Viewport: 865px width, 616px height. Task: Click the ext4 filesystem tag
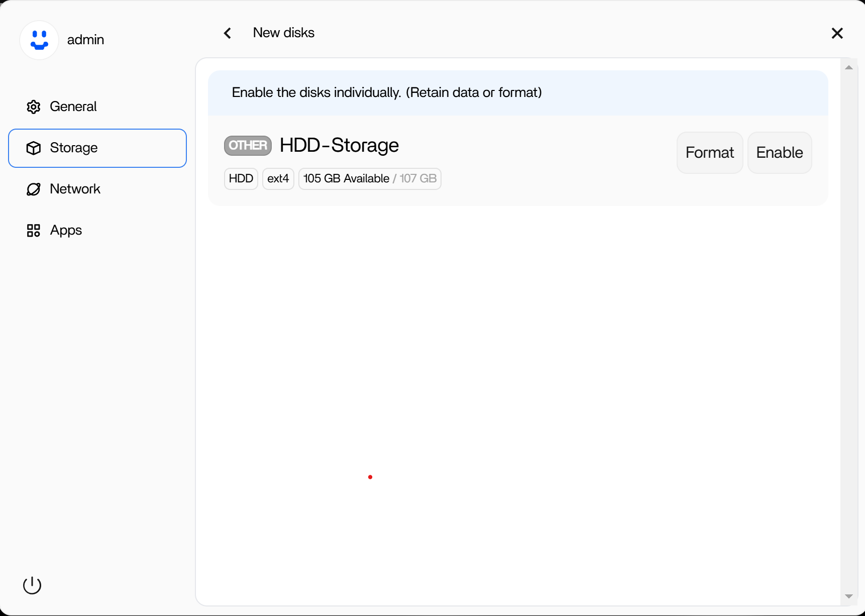pyautogui.click(x=278, y=179)
